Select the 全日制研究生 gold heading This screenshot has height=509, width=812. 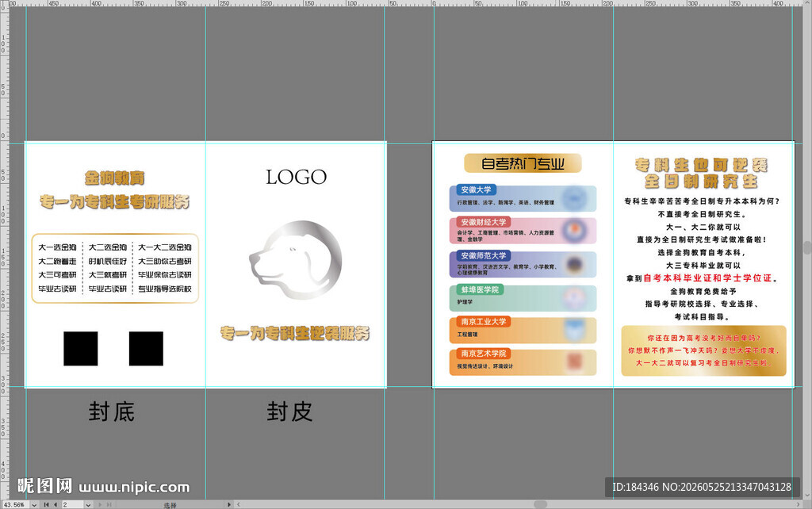(x=701, y=182)
